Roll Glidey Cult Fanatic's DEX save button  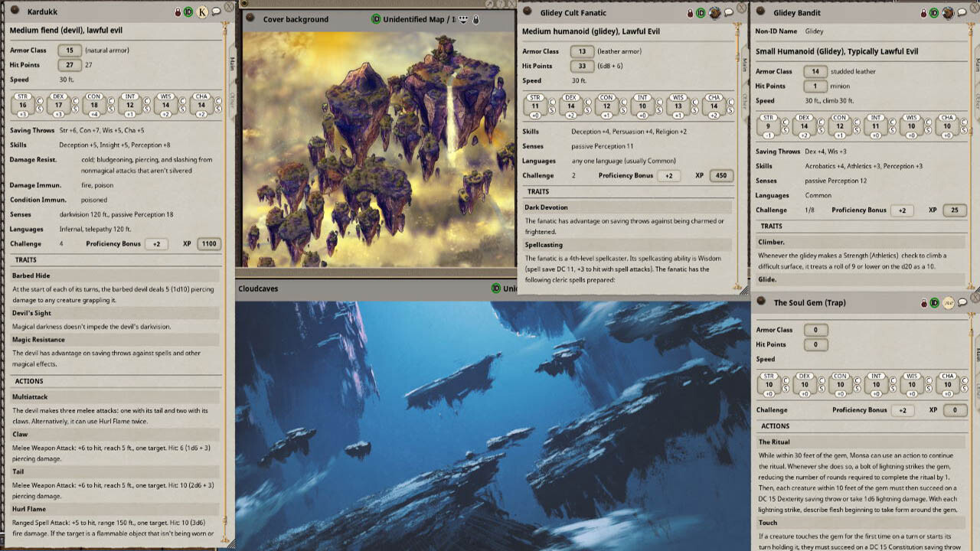[587, 109]
